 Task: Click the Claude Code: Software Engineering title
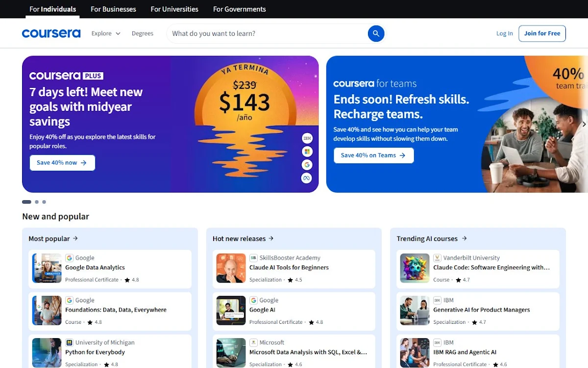(491, 267)
